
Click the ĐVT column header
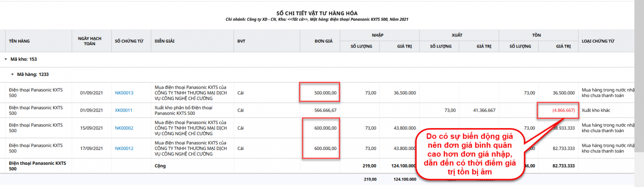(242, 41)
